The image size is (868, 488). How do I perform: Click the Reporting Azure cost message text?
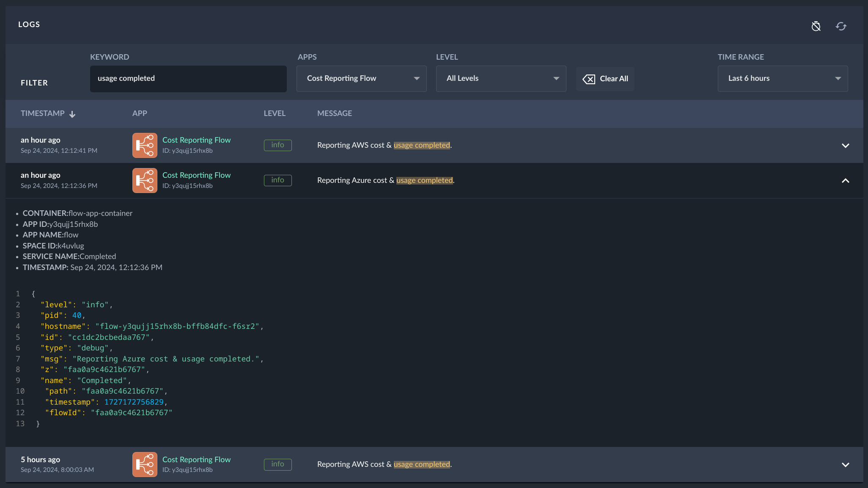[386, 180]
